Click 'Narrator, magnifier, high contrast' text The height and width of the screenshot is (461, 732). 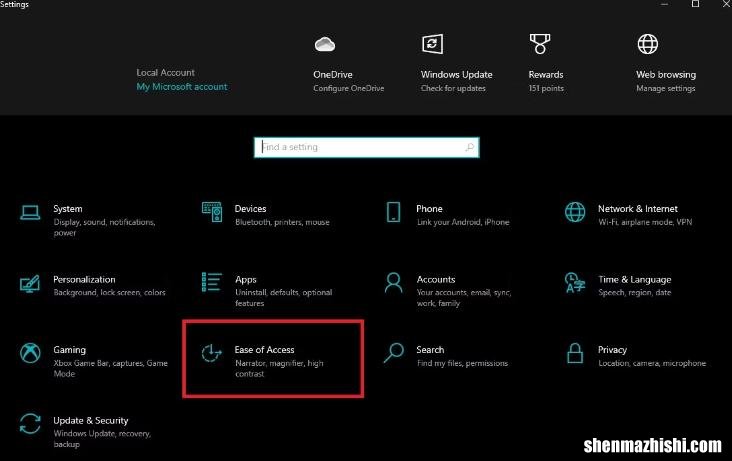pos(279,368)
